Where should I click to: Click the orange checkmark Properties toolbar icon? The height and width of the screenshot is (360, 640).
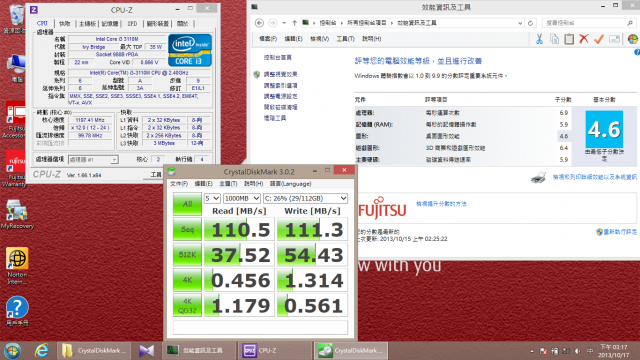click(x=599, y=39)
